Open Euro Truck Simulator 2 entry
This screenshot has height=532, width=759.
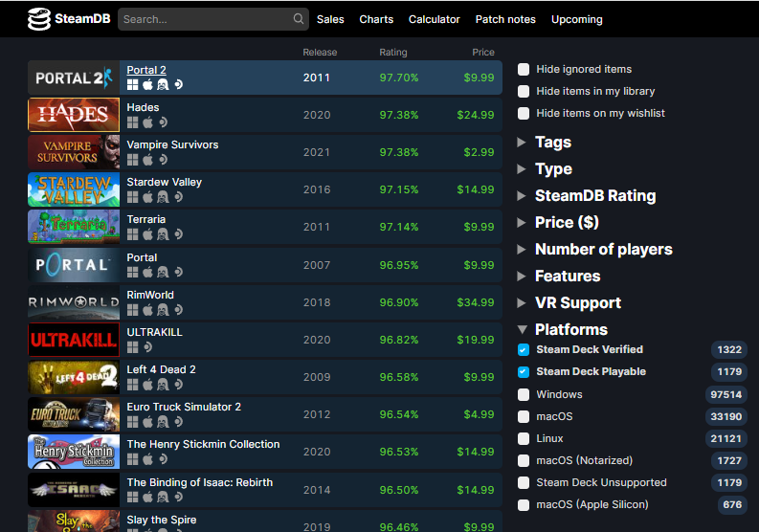(184, 407)
